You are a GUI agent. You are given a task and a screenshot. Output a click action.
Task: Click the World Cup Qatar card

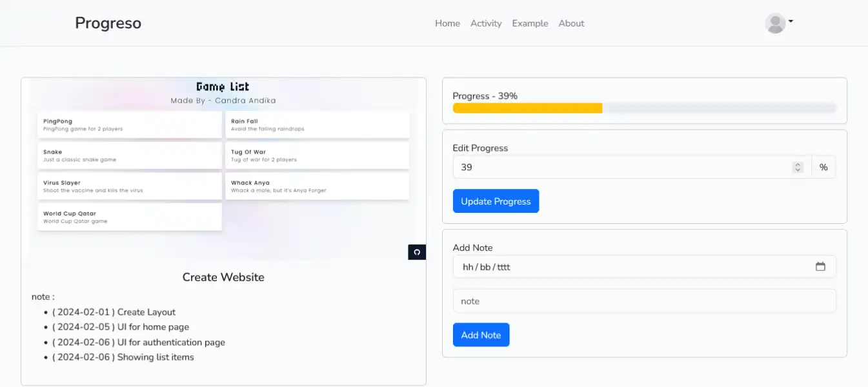coord(130,217)
